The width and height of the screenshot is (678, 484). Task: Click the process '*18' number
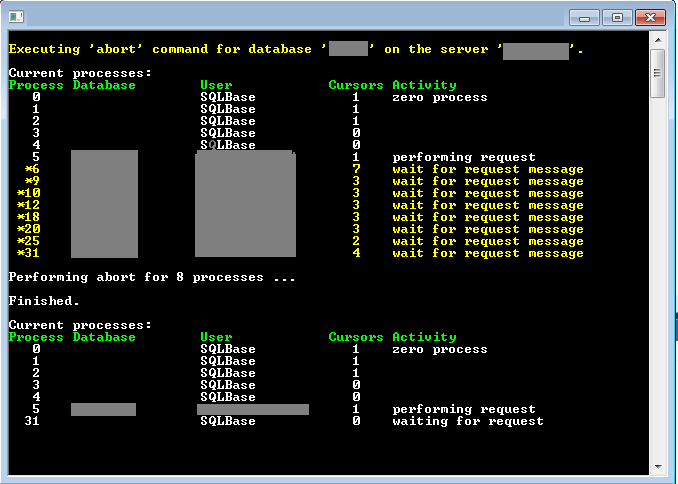(29, 217)
